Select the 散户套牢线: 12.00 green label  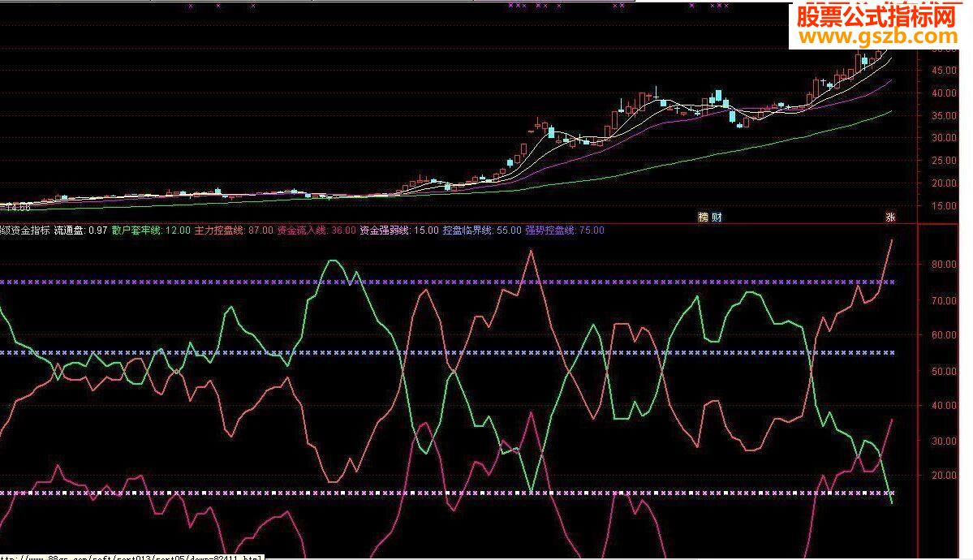point(152,230)
